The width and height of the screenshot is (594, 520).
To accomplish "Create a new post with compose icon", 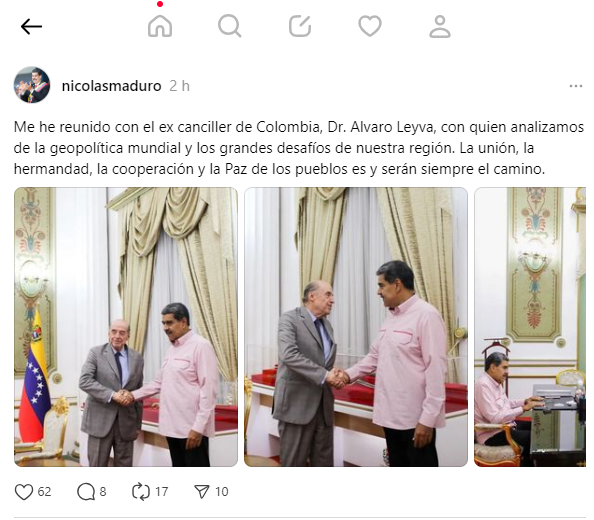I will click(x=300, y=26).
